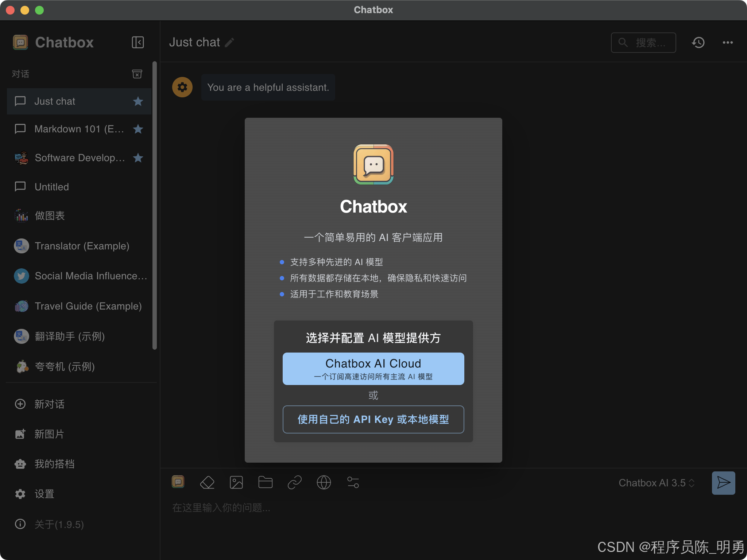
Task: Open system prompt via the gear avatar
Action: pyautogui.click(x=182, y=87)
